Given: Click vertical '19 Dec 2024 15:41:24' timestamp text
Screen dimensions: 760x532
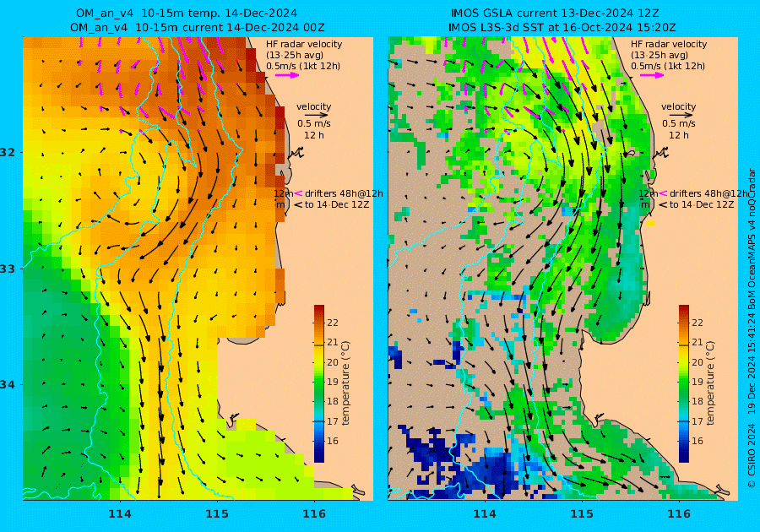Looking at the screenshot, I should (x=752, y=362).
